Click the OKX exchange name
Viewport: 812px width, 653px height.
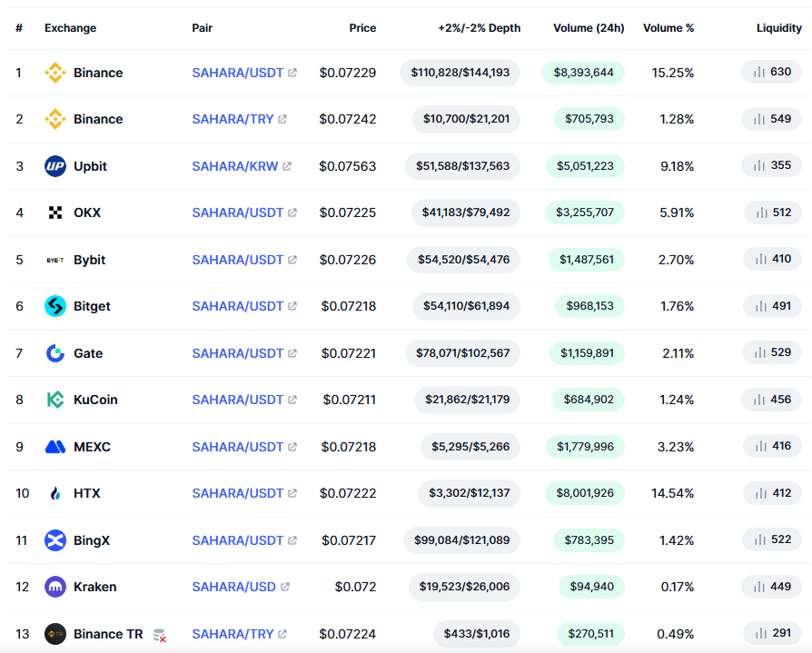87,213
